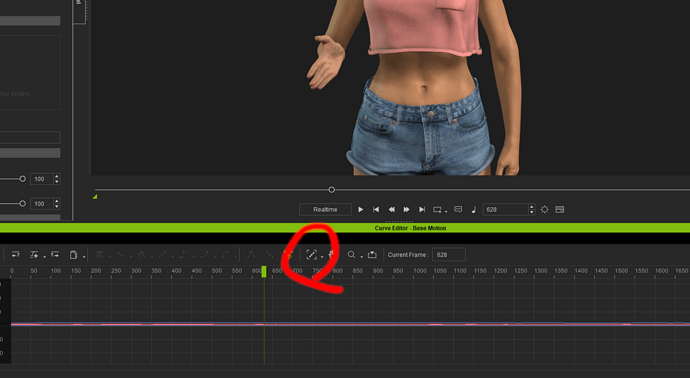The image size is (690, 378).
Task: Open the dropdown arrow next to the fit-view icon
Action: coord(322,257)
